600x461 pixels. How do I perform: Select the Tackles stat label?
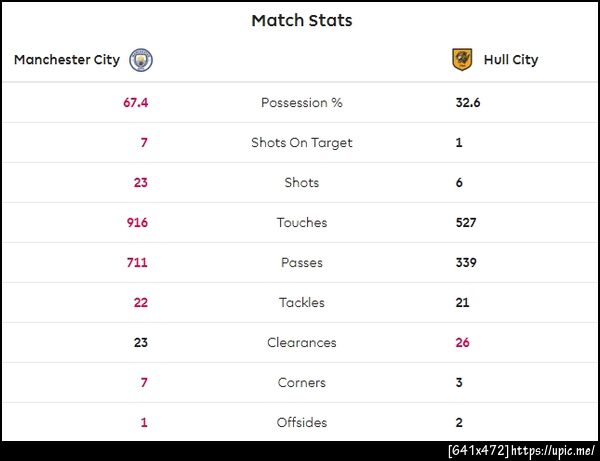coord(301,303)
